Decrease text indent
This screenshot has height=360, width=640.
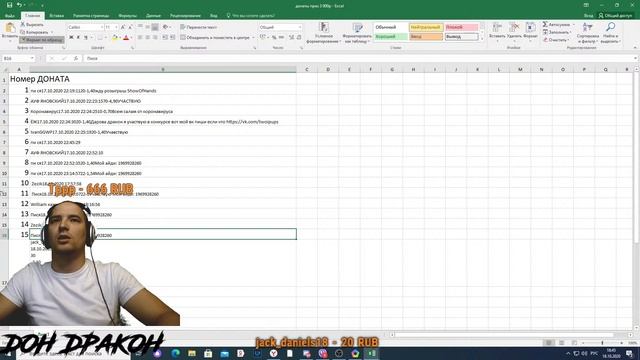click(165, 37)
